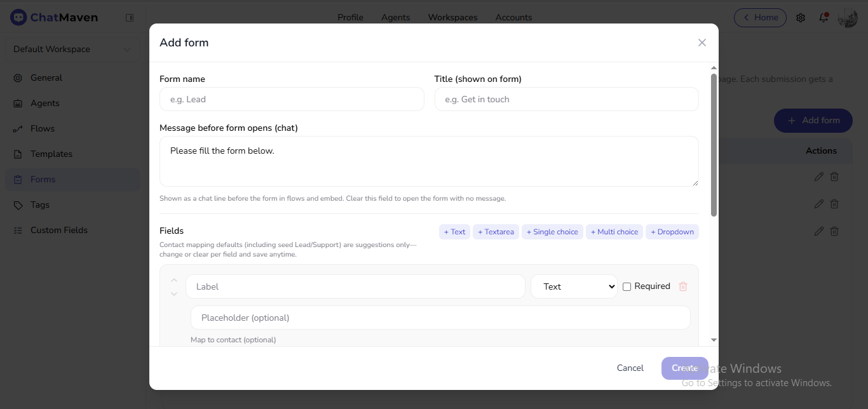Open the Flows section in sidebar

point(41,128)
